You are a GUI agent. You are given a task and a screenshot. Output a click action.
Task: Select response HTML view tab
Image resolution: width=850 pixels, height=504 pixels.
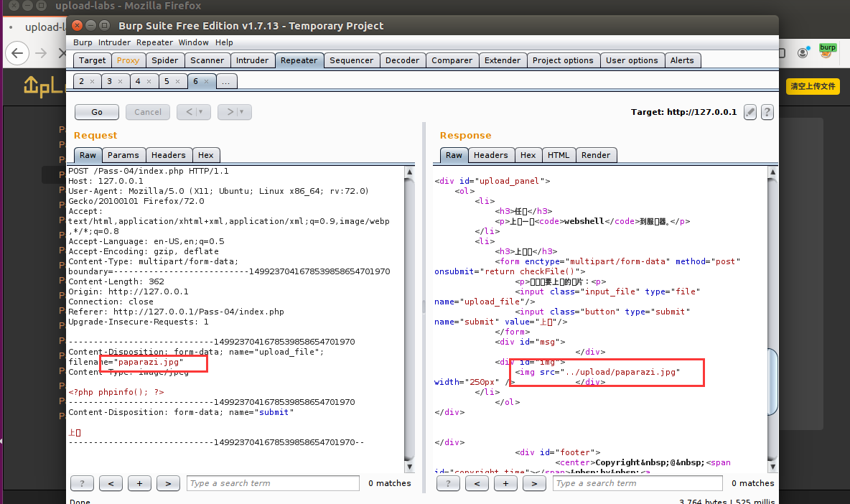[x=559, y=156]
